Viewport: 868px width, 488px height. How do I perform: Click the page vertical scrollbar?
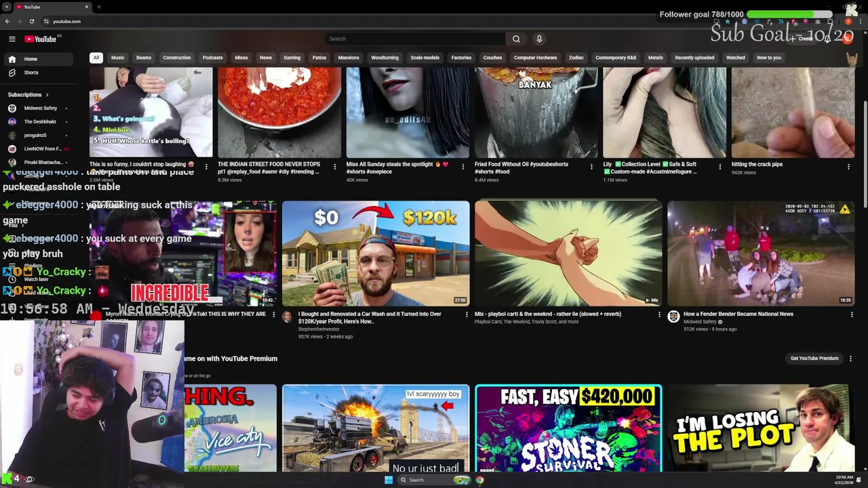pyautogui.click(x=865, y=156)
